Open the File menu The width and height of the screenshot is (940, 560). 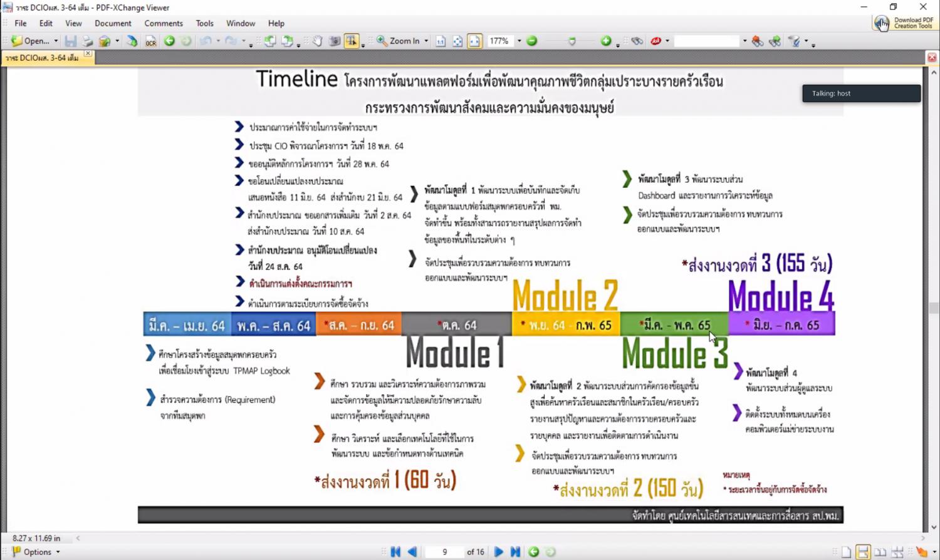point(21,23)
